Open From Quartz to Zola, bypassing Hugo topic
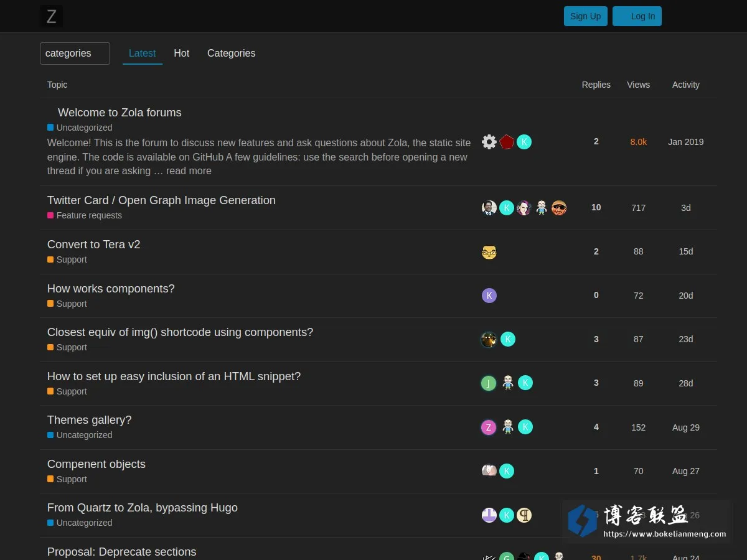 tap(143, 508)
